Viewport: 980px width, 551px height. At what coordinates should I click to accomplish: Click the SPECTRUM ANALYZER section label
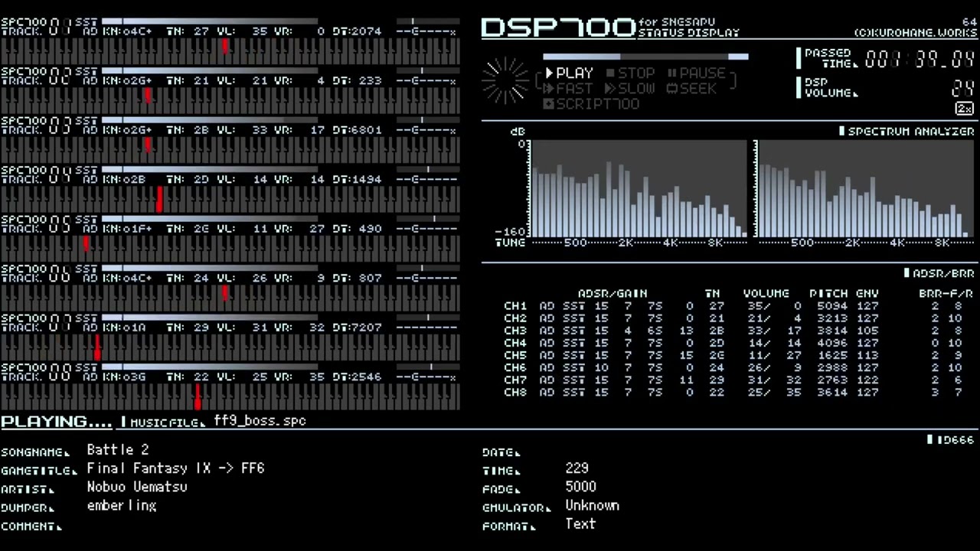[x=906, y=132]
